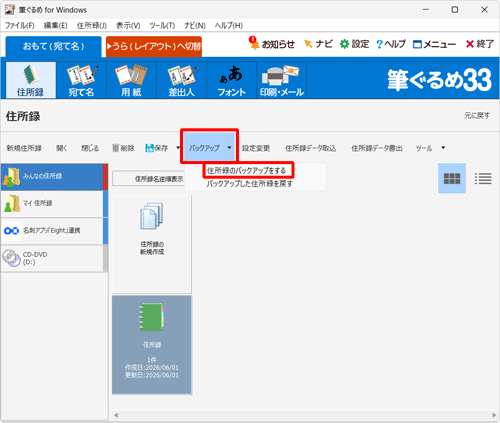Open the 印刷・メール print and mail icon
Image resolution: width=500 pixels, height=423 pixels.
coord(282,80)
